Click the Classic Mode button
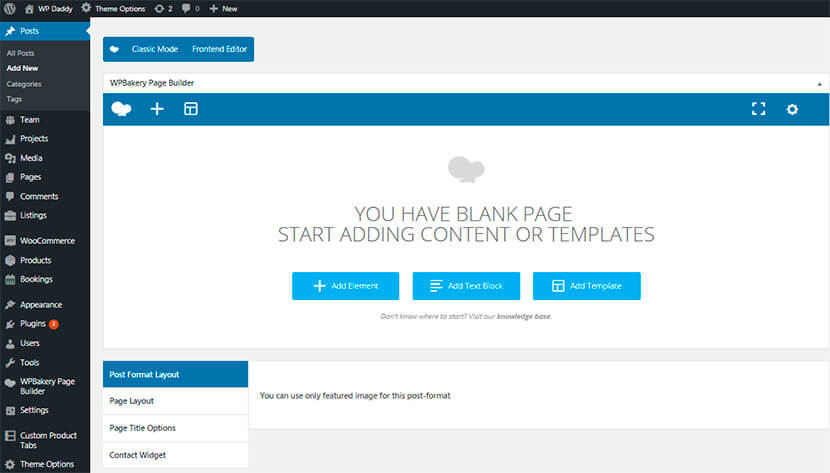This screenshot has width=830, height=473. [x=155, y=49]
